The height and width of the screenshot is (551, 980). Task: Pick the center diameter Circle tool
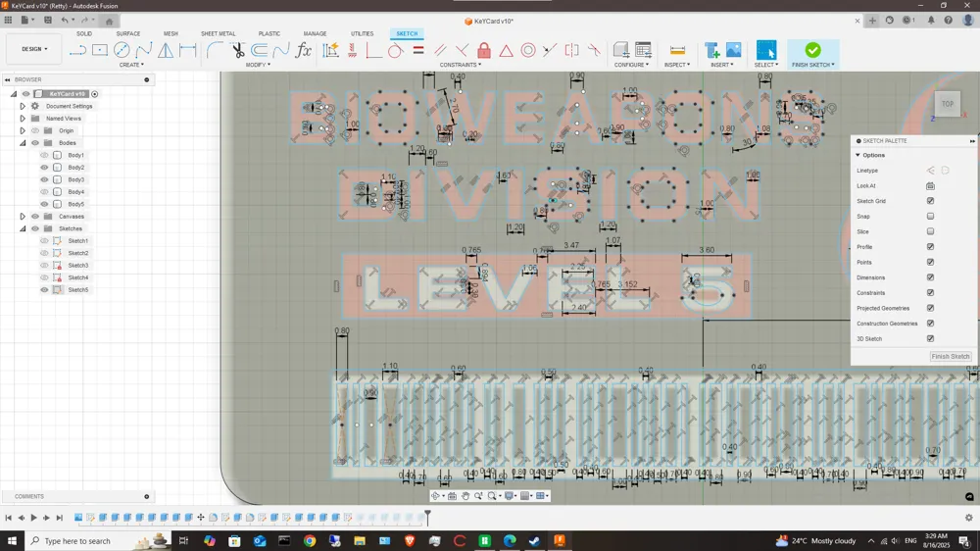[x=122, y=50]
